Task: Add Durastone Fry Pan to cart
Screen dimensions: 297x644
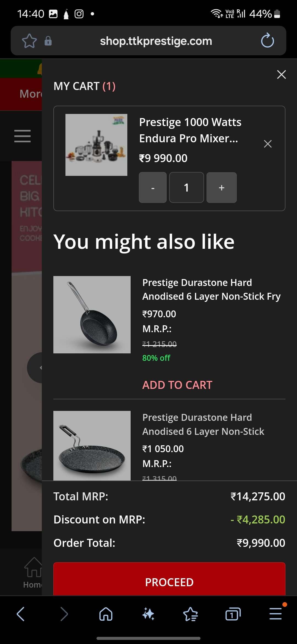Action: (177, 385)
